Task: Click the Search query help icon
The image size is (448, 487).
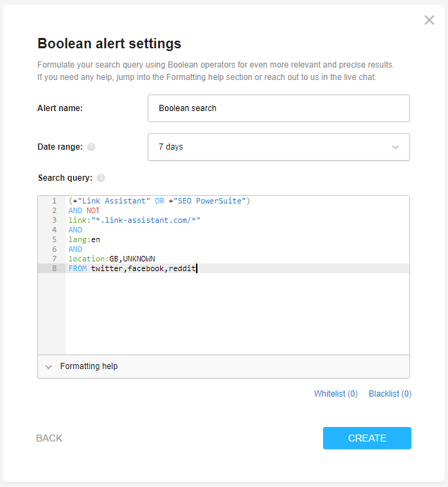Action: tap(101, 178)
